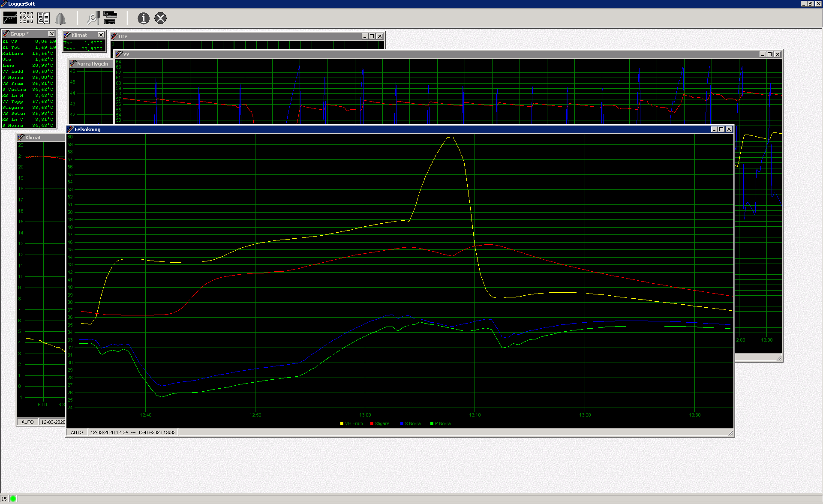Select the R Västra 34,62°C row
The width and height of the screenshot is (823, 504).
(29, 90)
